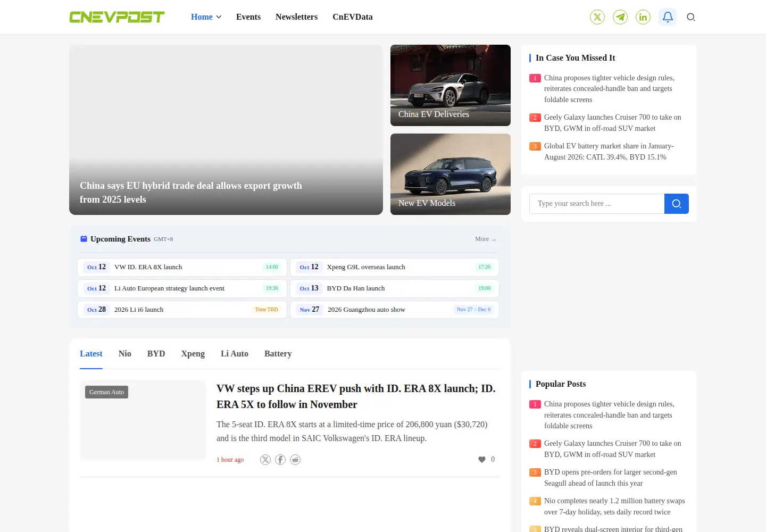Switch to the Xpeng tab
This screenshot has width=766, height=532.
coord(193,354)
